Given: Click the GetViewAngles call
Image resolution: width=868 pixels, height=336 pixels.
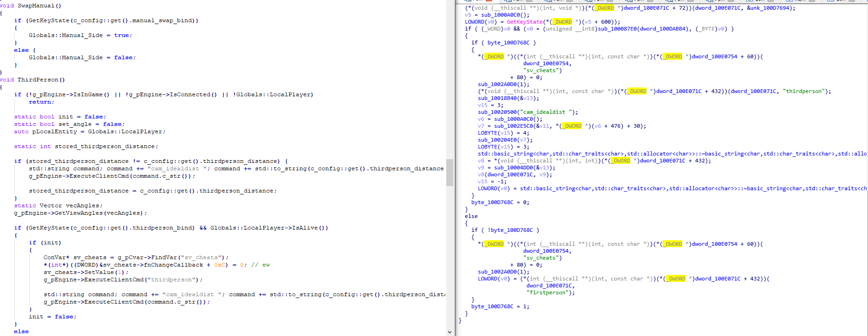Looking at the screenshot, I should [84, 213].
